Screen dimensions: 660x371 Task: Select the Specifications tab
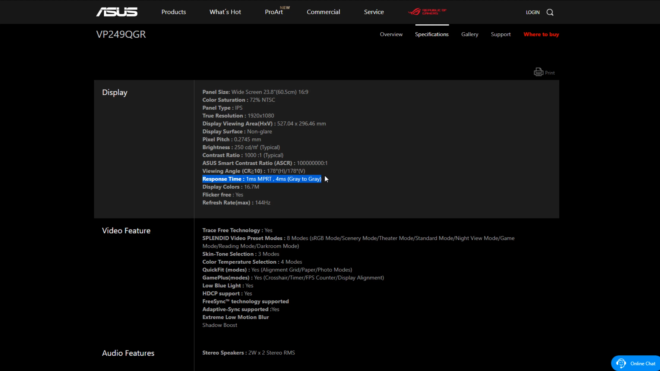click(x=431, y=34)
